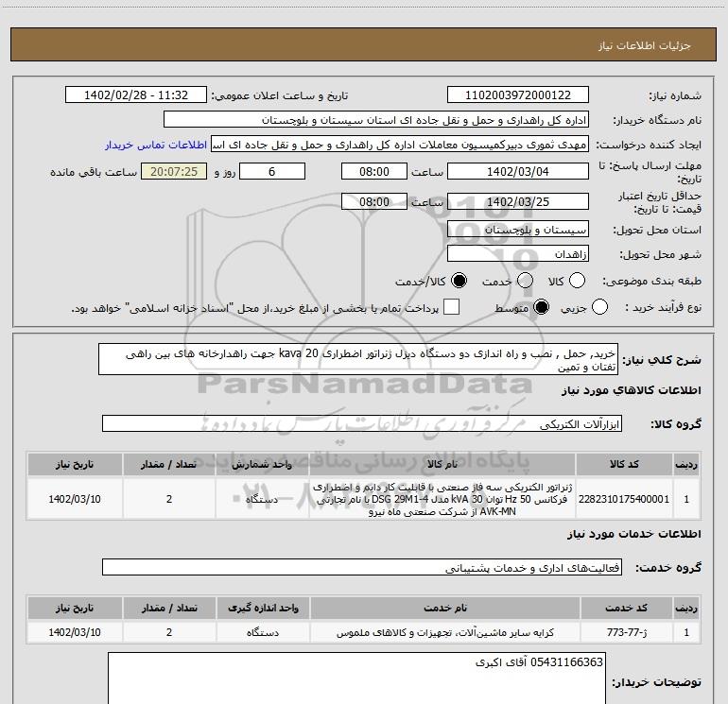This screenshot has width=728, height=704.
Task: Click the remaining time 20:07:25 field
Action: point(174,172)
